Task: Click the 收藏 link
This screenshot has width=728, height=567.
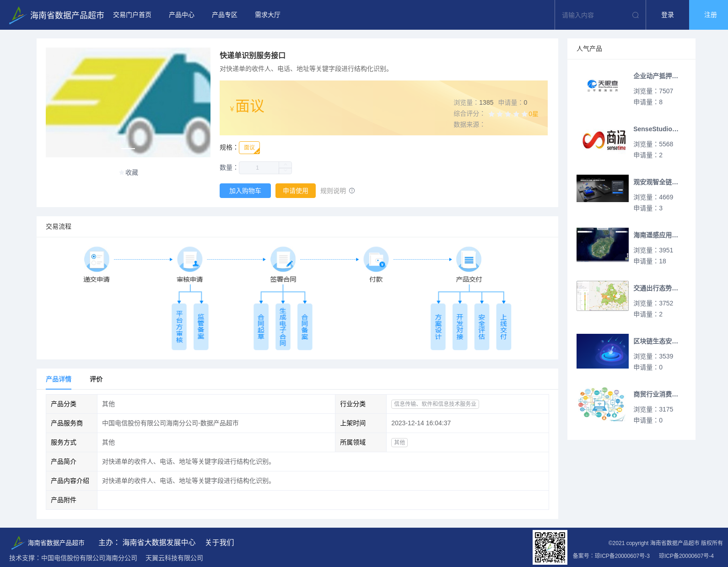Action: pyautogui.click(x=132, y=172)
